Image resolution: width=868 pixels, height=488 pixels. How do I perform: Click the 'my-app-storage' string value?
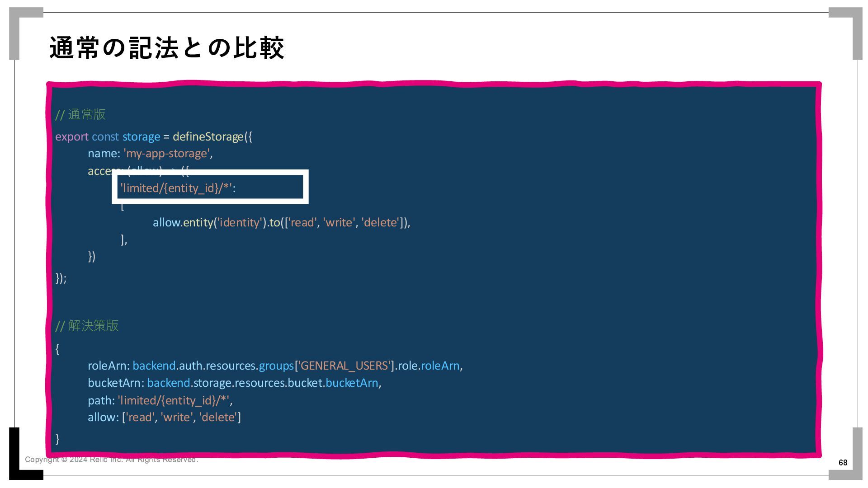click(166, 154)
